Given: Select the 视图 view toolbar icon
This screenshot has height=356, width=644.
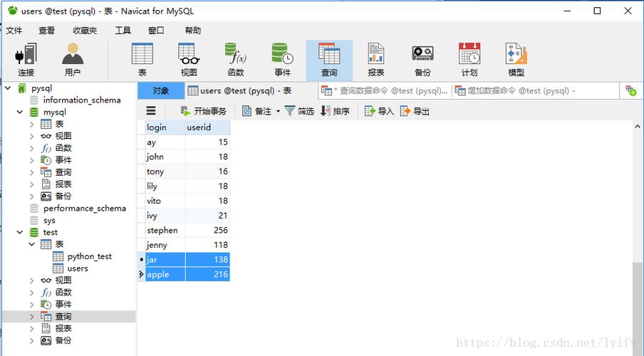Looking at the screenshot, I should (x=189, y=60).
